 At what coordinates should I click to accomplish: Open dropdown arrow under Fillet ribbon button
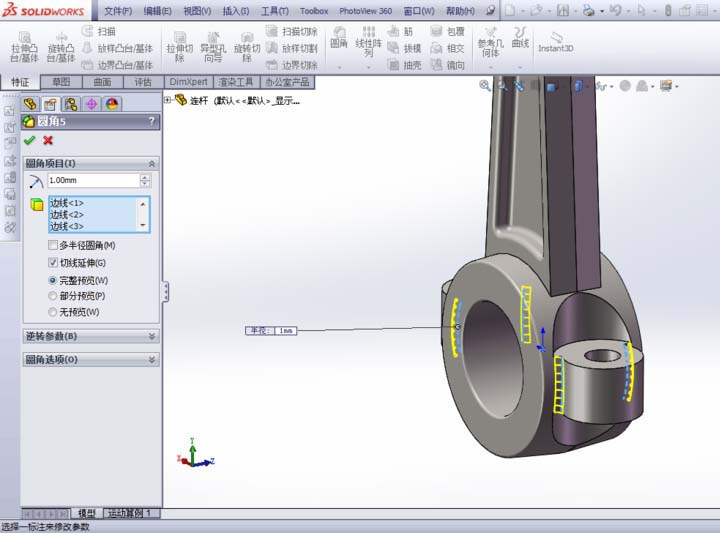[339, 67]
